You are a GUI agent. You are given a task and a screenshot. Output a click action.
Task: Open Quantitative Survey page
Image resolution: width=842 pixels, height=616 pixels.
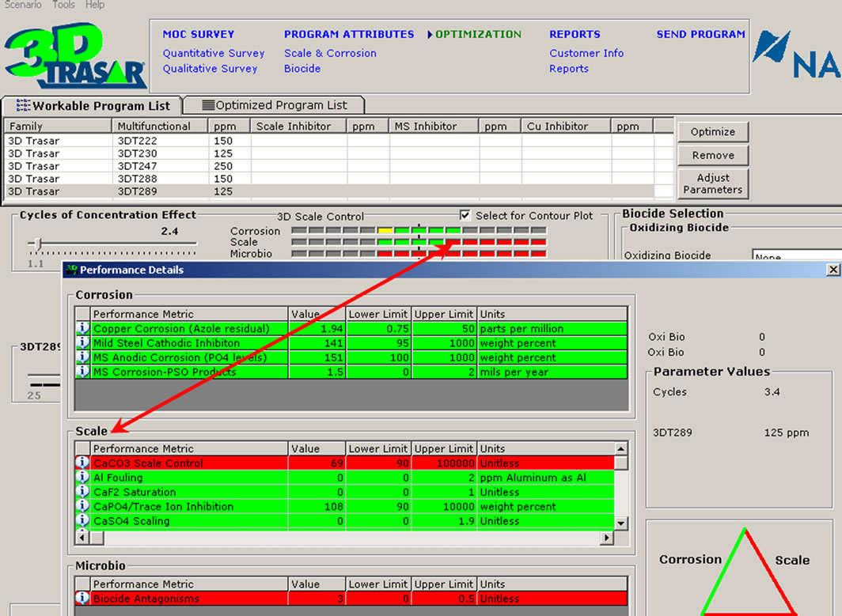pyautogui.click(x=214, y=53)
